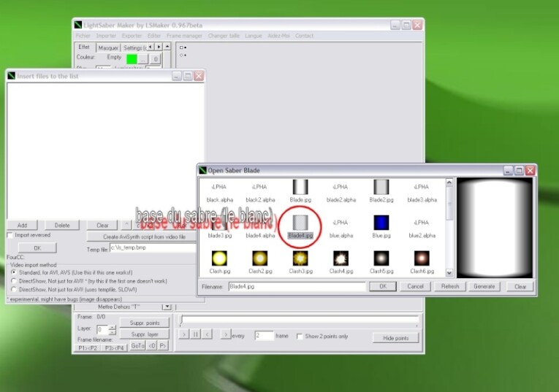This screenshot has width=559, height=392.
Task: Select Blade4.jpg thumbnail
Action: click(x=300, y=223)
